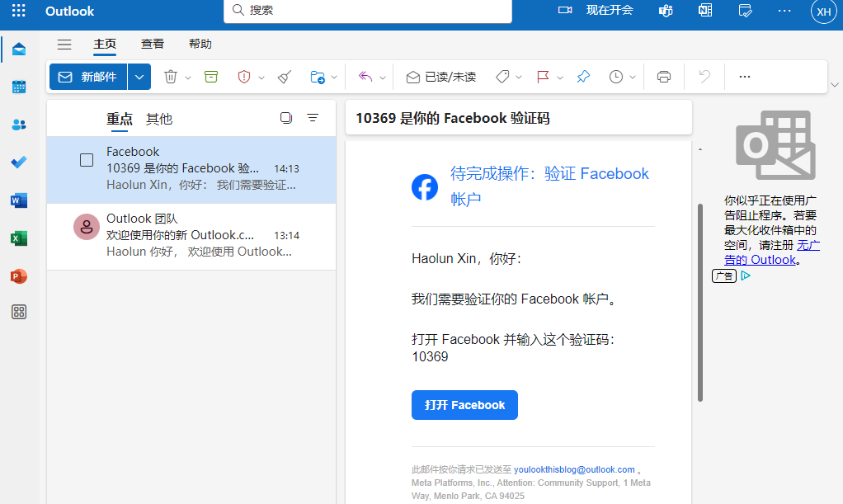The width and height of the screenshot is (843, 504).
Task: Pin the message to top
Action: point(583,77)
